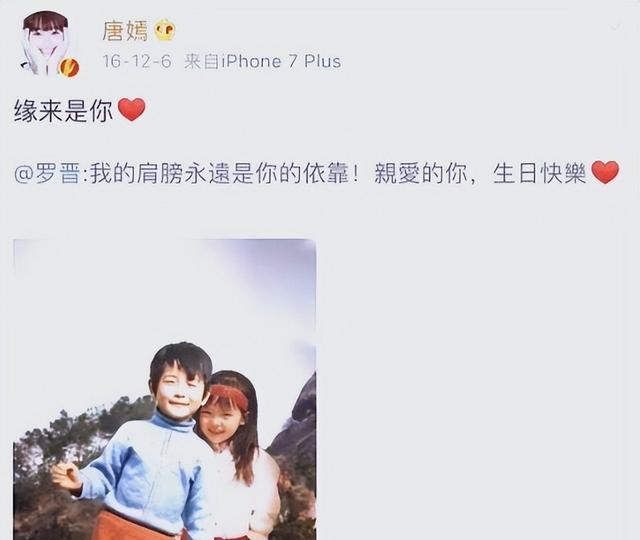Click the red heart after 缘来是你
Screen dimensions: 640x540
click(131, 109)
